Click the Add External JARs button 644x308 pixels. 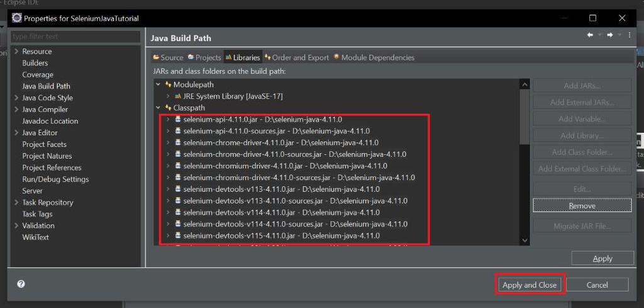[x=582, y=103]
